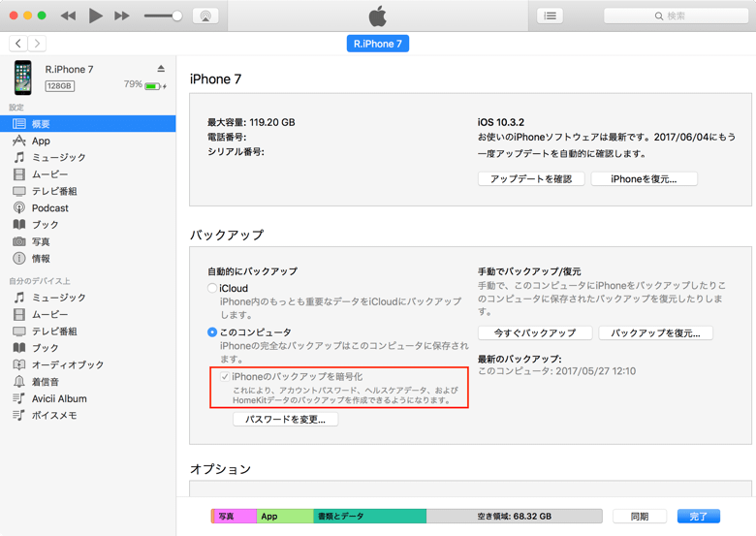756x536 pixels.
Task: Click the 検索 search field
Action: click(x=676, y=16)
